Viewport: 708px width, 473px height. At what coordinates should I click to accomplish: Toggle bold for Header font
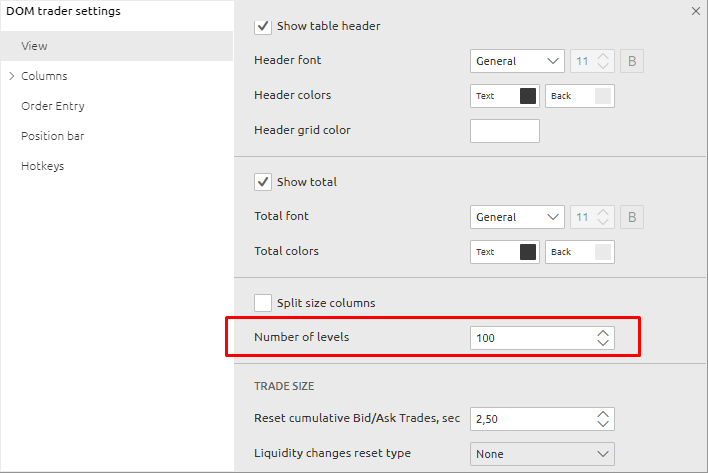pyautogui.click(x=631, y=61)
